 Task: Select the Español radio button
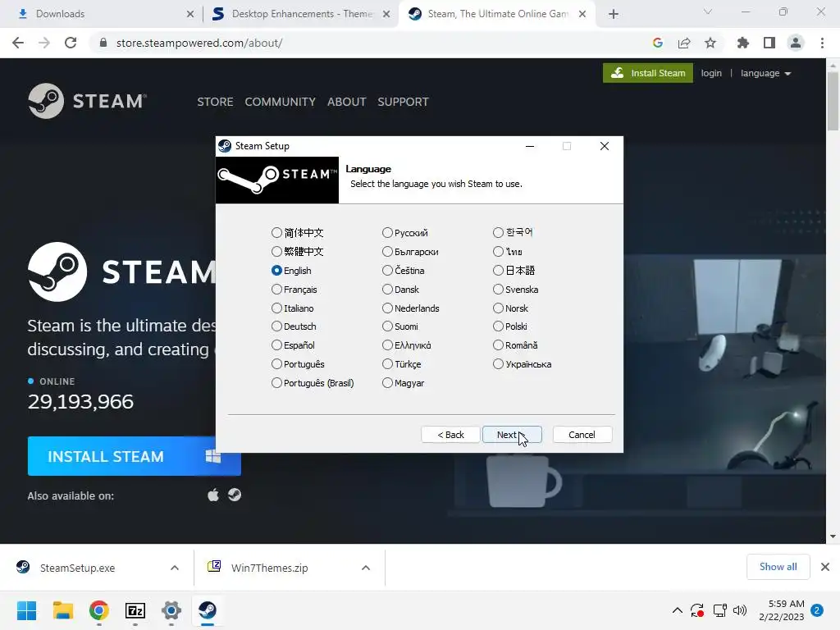pyautogui.click(x=276, y=345)
